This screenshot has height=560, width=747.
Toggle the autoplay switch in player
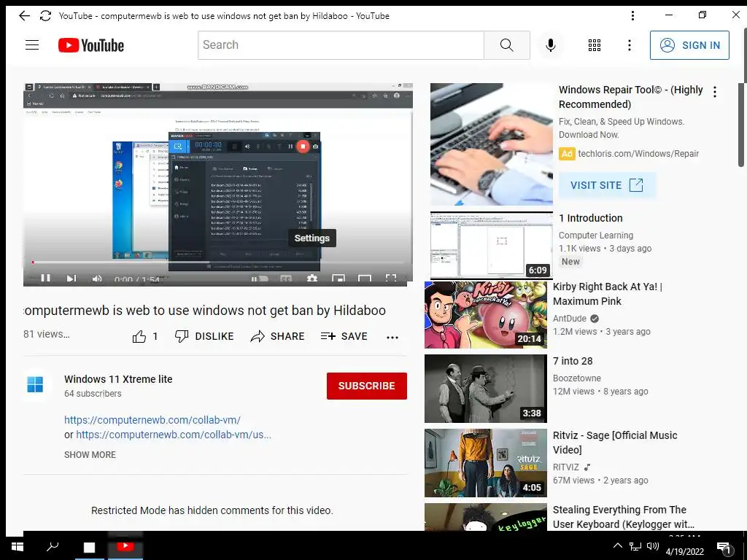[260, 279]
